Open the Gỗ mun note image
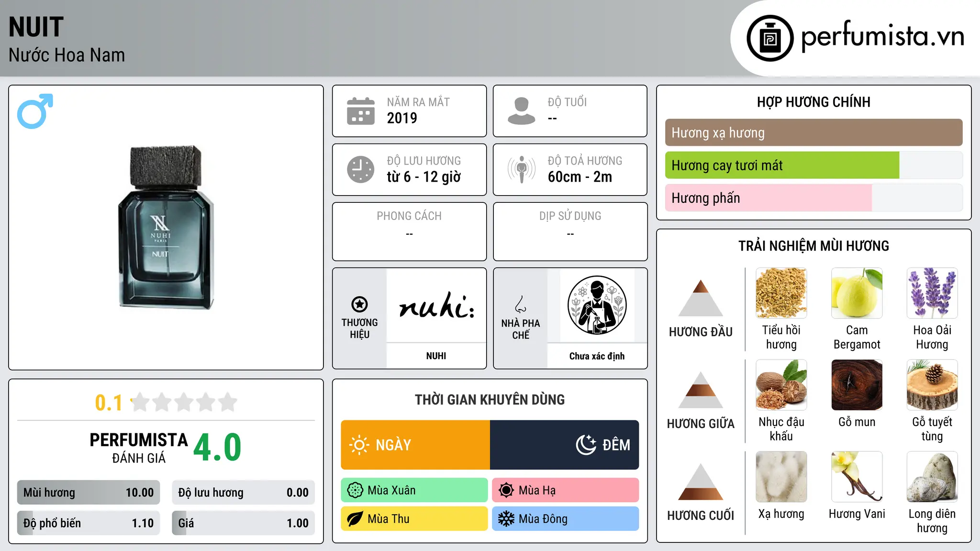Screen dimensions: 980x551 [x=857, y=385]
